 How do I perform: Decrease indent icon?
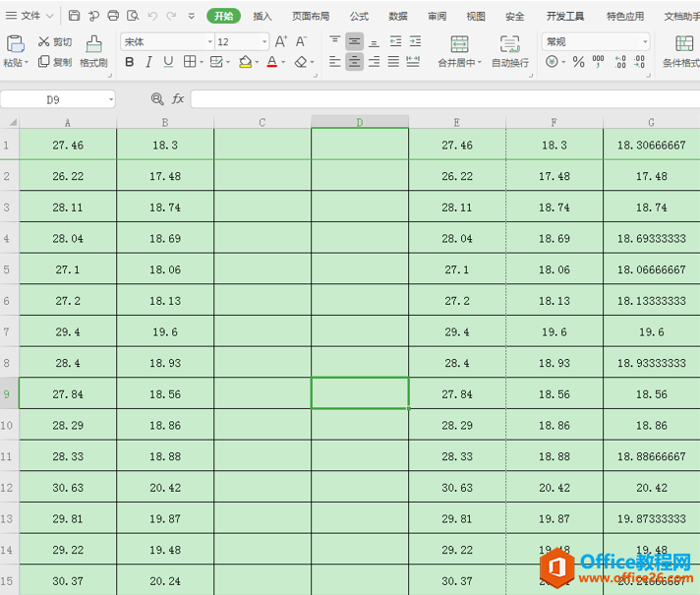tap(395, 41)
